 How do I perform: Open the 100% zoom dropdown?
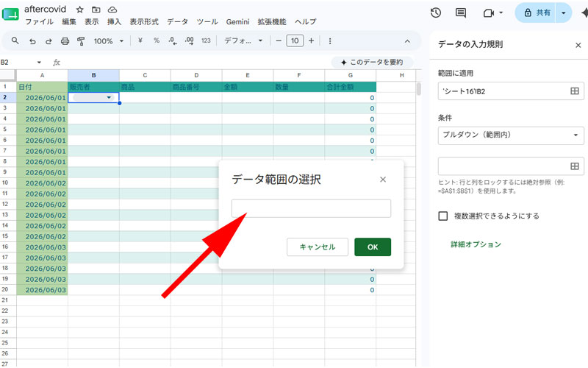point(109,41)
